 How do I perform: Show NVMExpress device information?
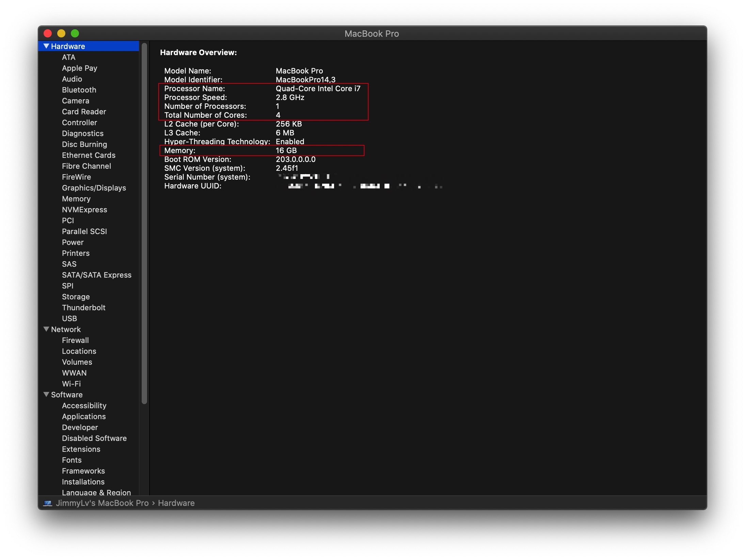(x=84, y=210)
